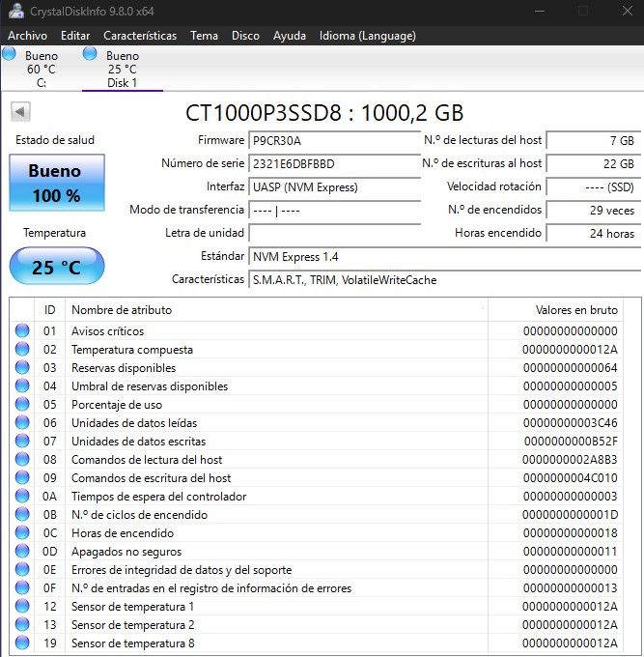Screen dimensions: 644x657
Task: Click the Nombre de atributo column header
Action: 276,310
